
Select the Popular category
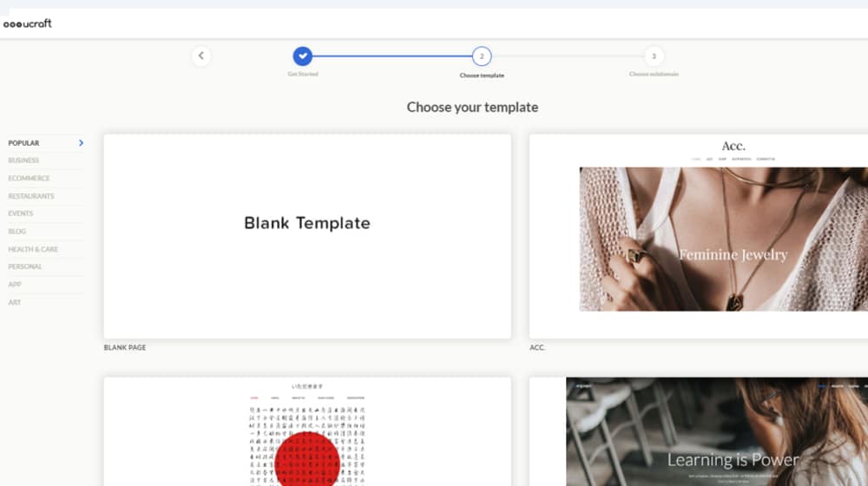(x=23, y=143)
